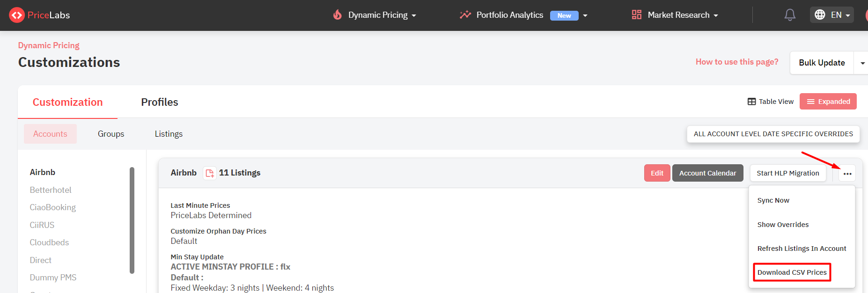Select Betterhotel in the accounts list
This screenshot has height=293, width=868.
point(51,190)
